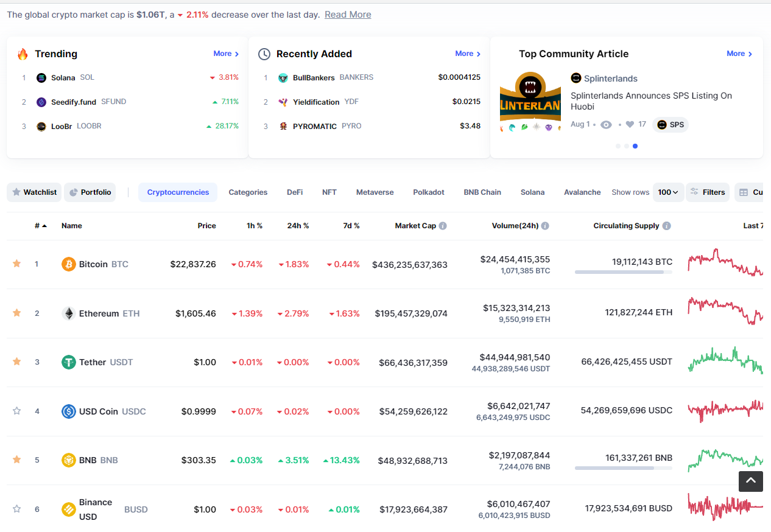This screenshot has width=771, height=532.
Task: Select the Metaverse tab
Action: (x=375, y=192)
